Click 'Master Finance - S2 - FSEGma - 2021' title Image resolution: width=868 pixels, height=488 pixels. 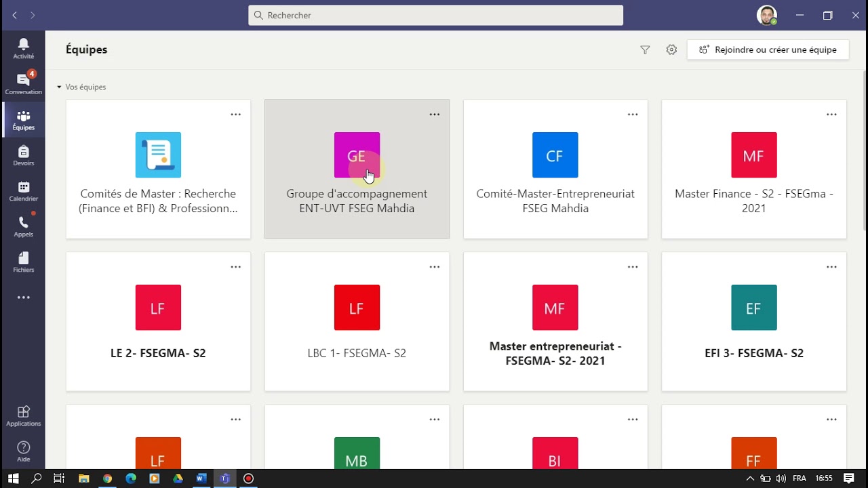pos(754,201)
